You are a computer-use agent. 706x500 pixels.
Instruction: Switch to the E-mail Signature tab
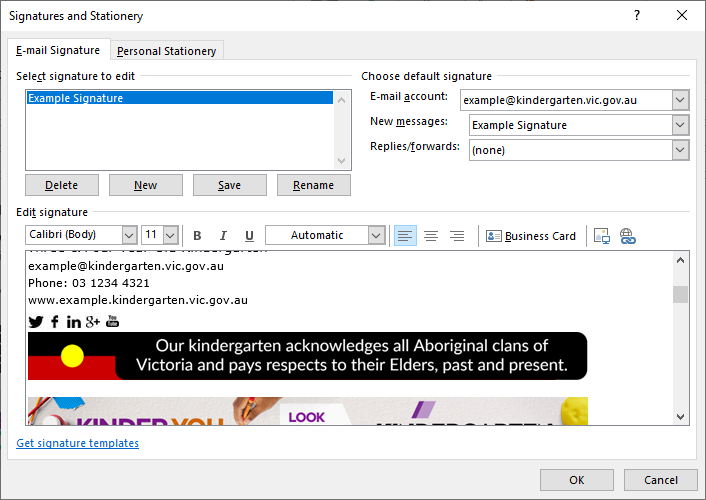click(x=58, y=50)
